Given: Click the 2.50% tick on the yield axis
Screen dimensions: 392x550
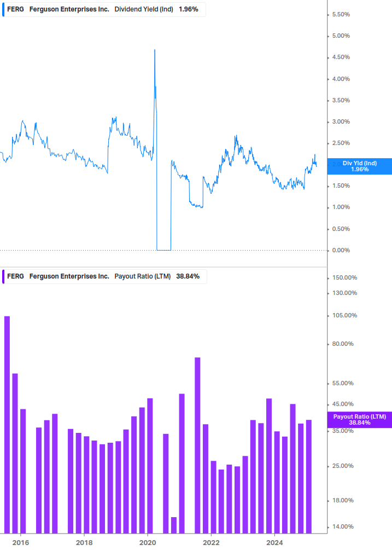Looking at the screenshot, I should (341, 143).
